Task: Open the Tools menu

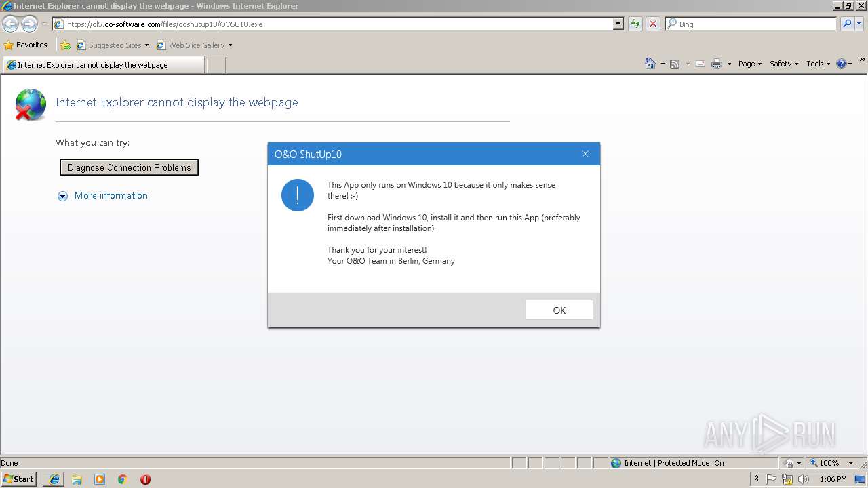Action: click(x=818, y=64)
